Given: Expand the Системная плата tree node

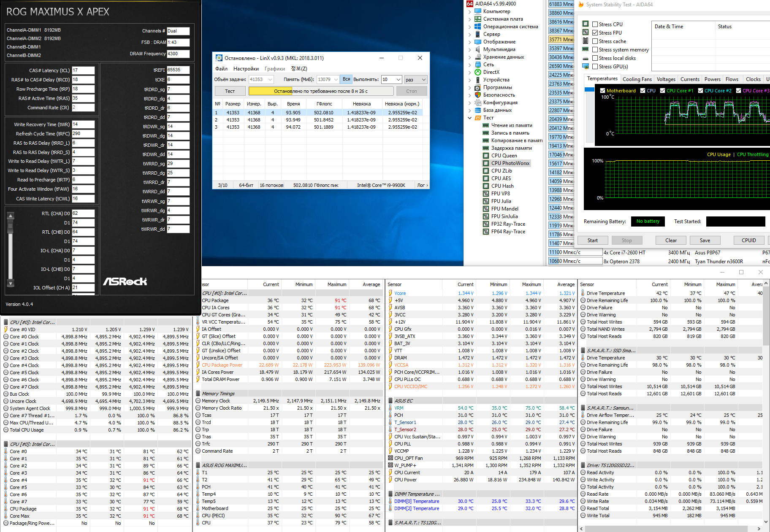Looking at the screenshot, I should 469,19.
